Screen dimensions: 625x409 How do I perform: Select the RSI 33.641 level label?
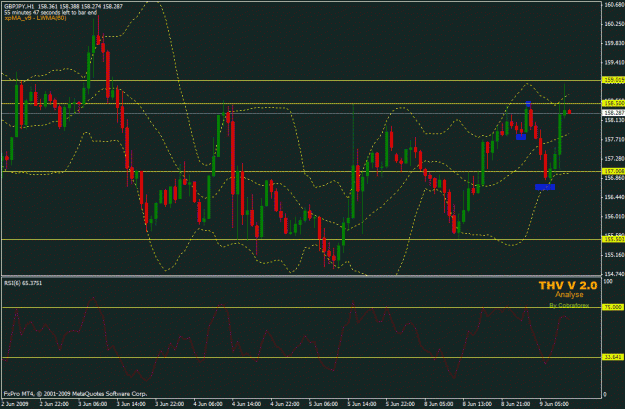(613, 357)
